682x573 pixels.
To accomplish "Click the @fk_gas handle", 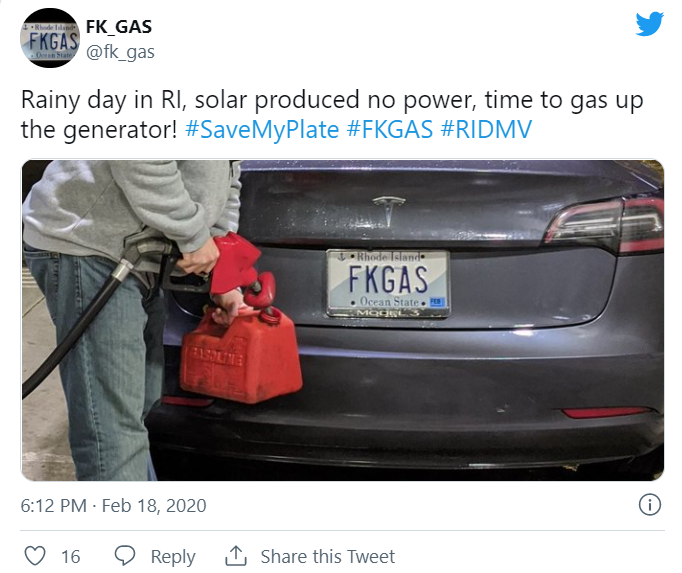I will pyautogui.click(x=120, y=51).
